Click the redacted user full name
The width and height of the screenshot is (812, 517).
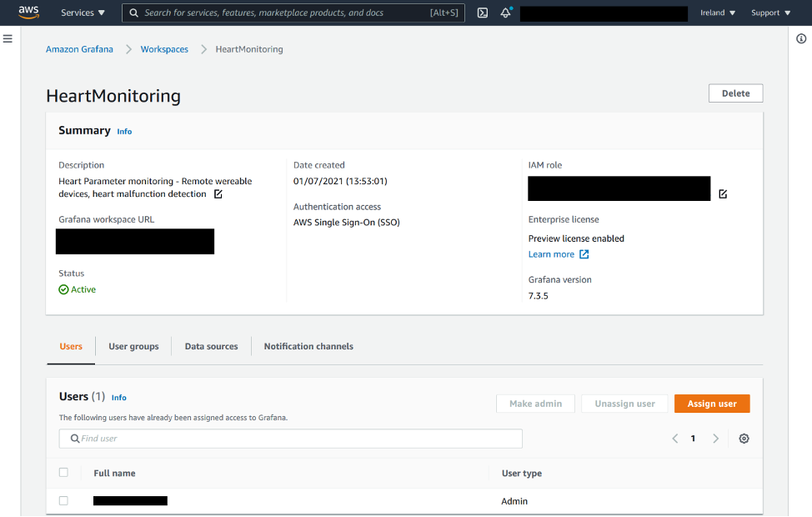click(x=130, y=501)
